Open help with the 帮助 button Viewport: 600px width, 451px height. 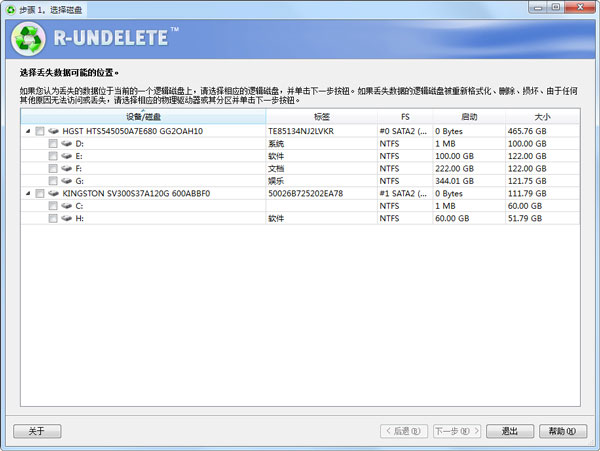click(x=563, y=431)
